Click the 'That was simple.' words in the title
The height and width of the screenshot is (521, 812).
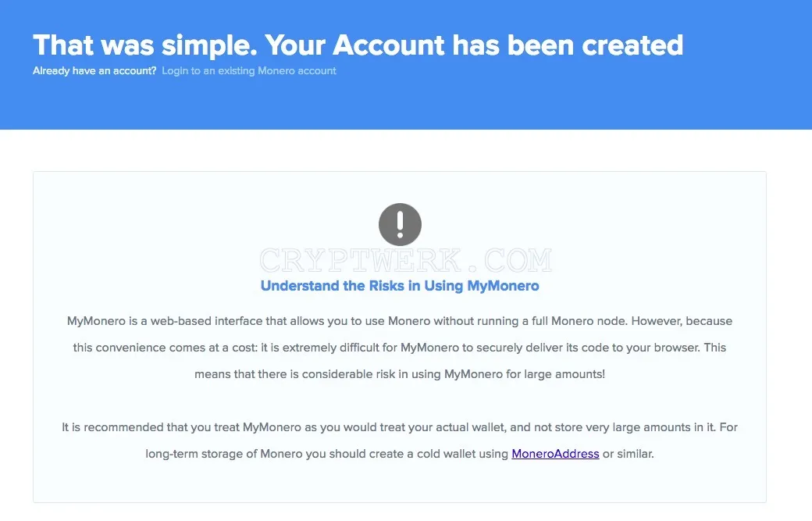point(145,45)
